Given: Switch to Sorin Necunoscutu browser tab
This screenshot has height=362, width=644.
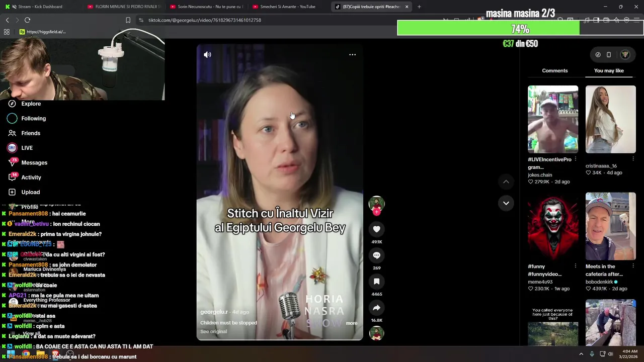Looking at the screenshot, I should coord(206,7).
